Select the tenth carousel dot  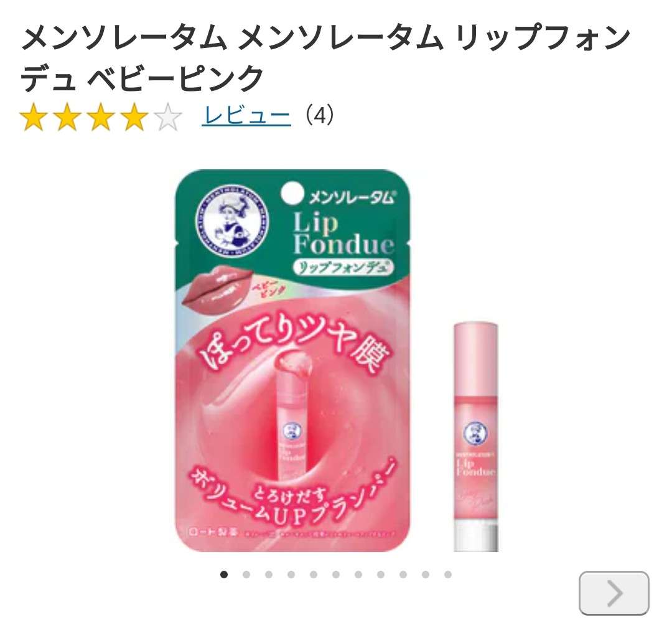point(426,575)
